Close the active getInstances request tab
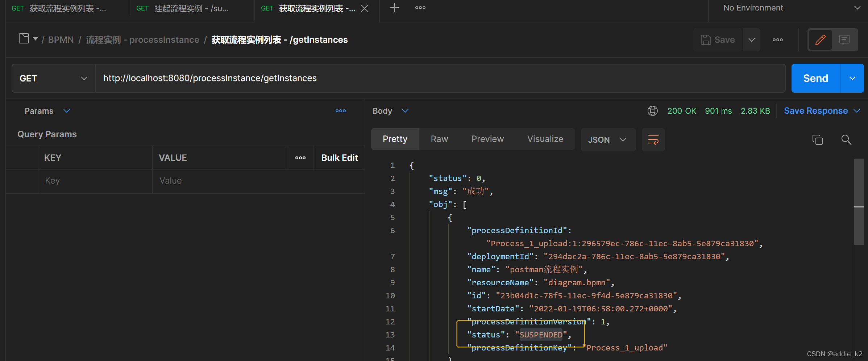 [x=365, y=8]
